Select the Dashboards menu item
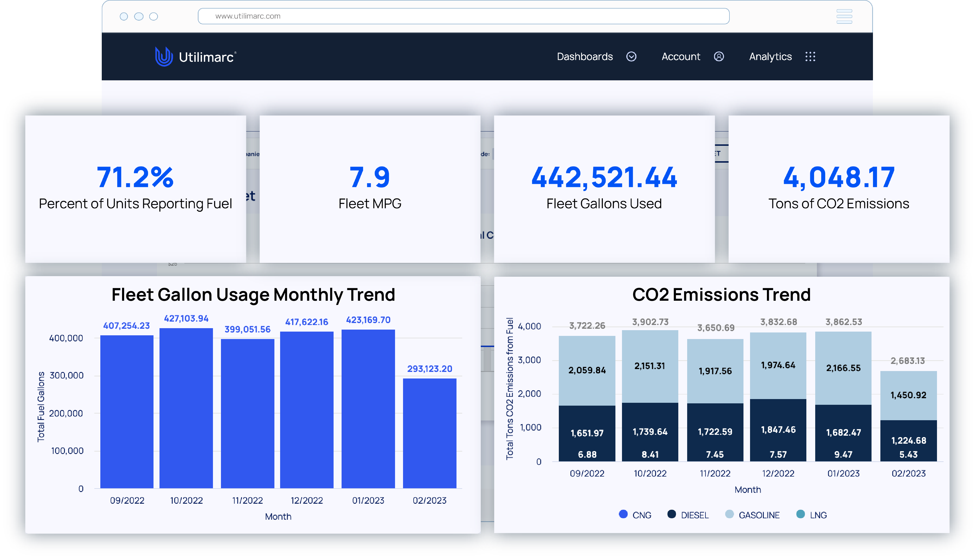Viewport: 977px width, 560px height. 585,57
